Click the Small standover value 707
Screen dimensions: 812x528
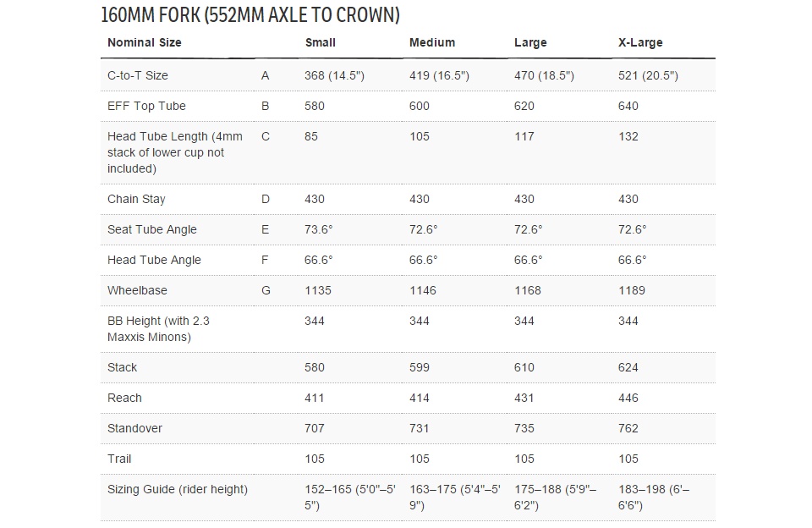(x=315, y=428)
